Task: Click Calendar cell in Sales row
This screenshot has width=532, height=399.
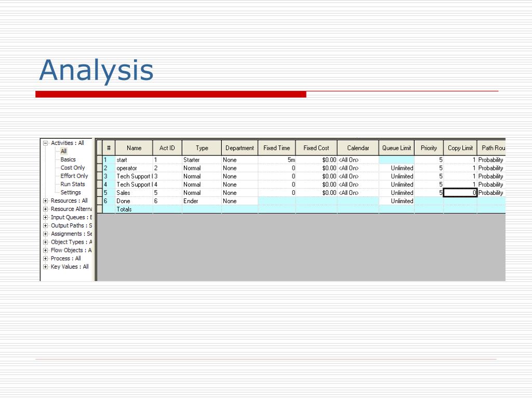Action: [358, 193]
